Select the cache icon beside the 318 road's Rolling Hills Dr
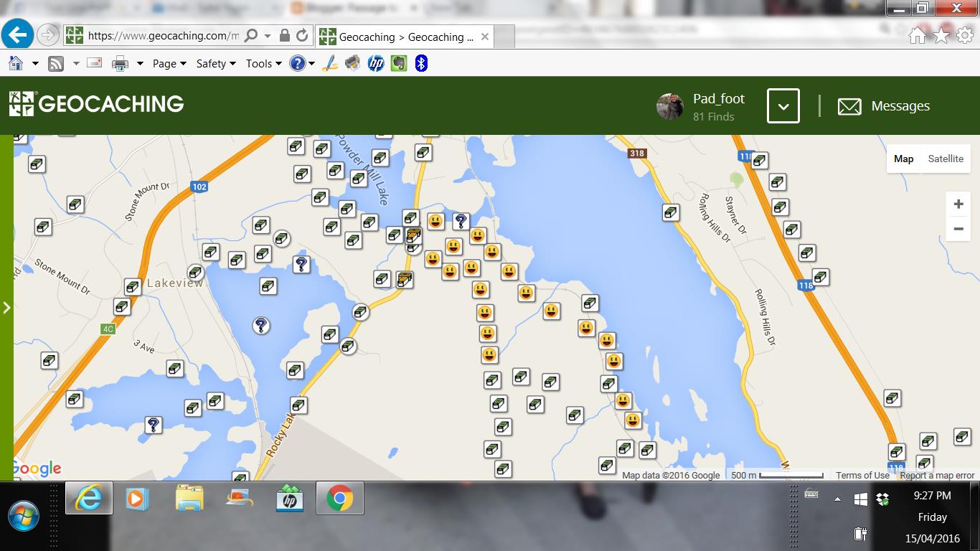This screenshot has height=551, width=980. (x=671, y=212)
